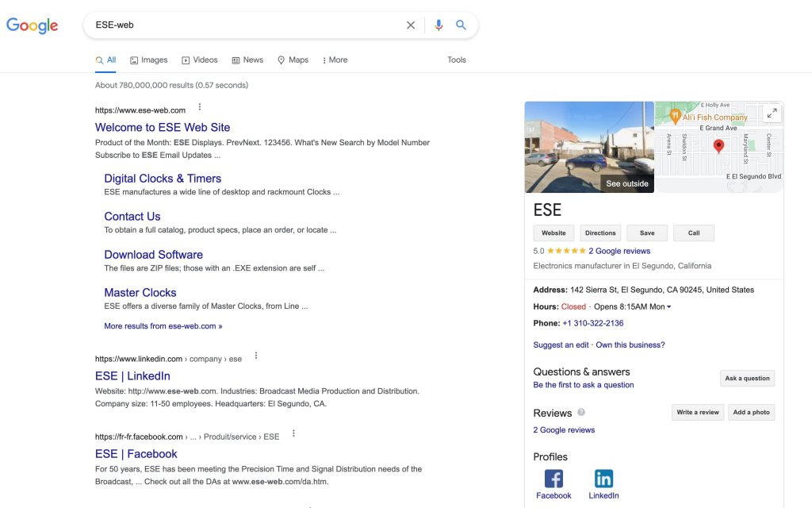Click the Add a photo button
This screenshot has height=508, width=812.
[x=752, y=413]
